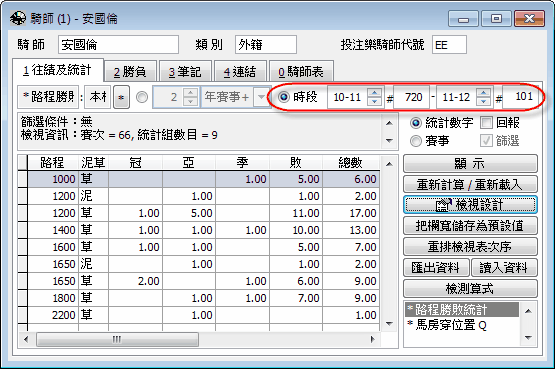Click the 騎師 name input field

coord(119,45)
